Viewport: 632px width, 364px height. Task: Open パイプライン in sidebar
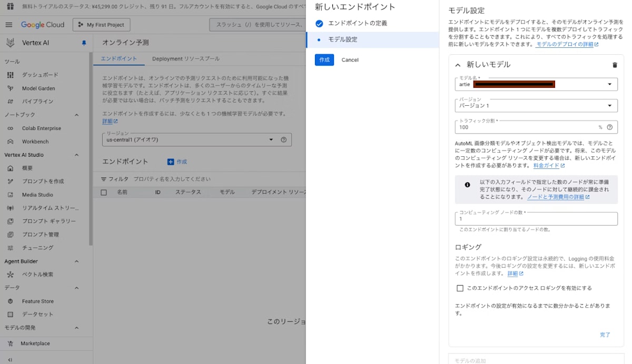click(x=37, y=101)
